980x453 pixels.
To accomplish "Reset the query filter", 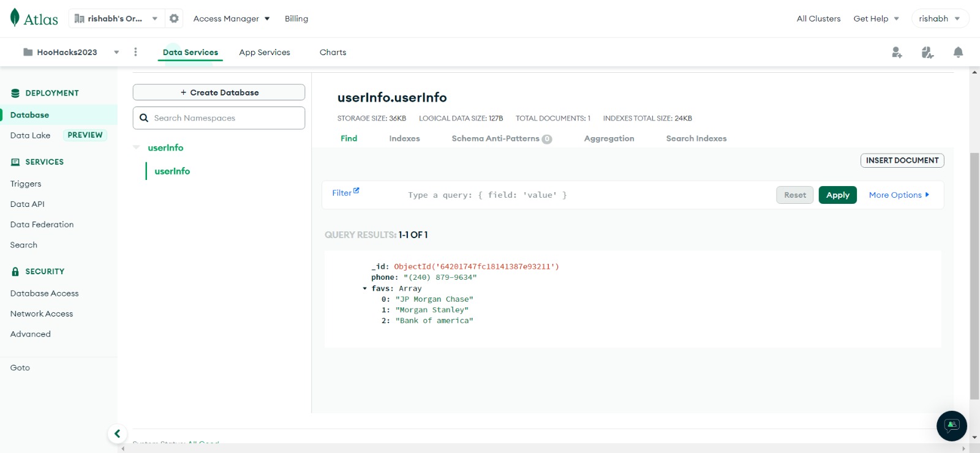I will tap(795, 195).
